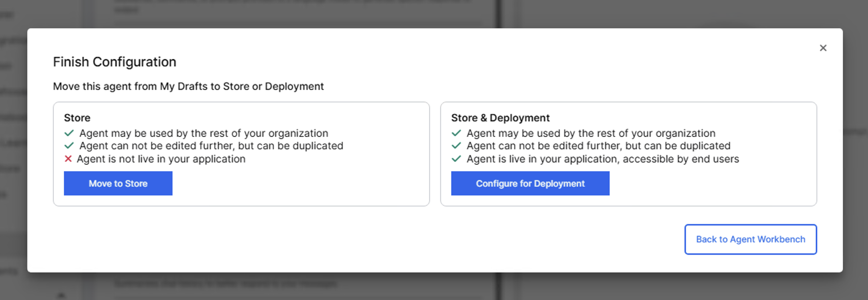Click green check beside 'Agent is live' line
This screenshot has width=868, height=300.
[x=456, y=159]
